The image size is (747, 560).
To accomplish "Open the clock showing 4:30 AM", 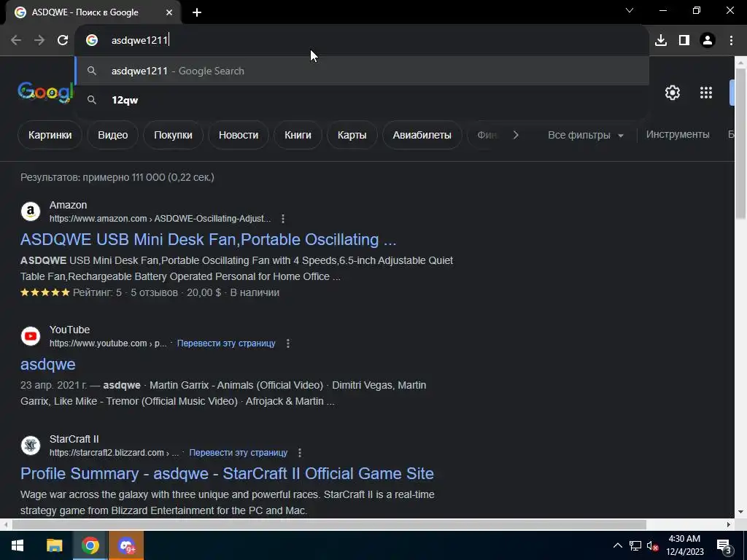I will point(684,545).
